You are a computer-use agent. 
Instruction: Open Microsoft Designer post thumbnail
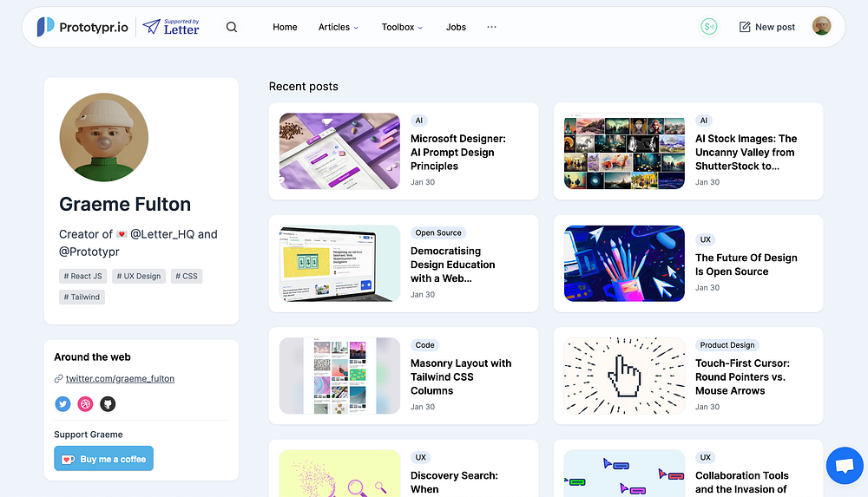coord(339,151)
